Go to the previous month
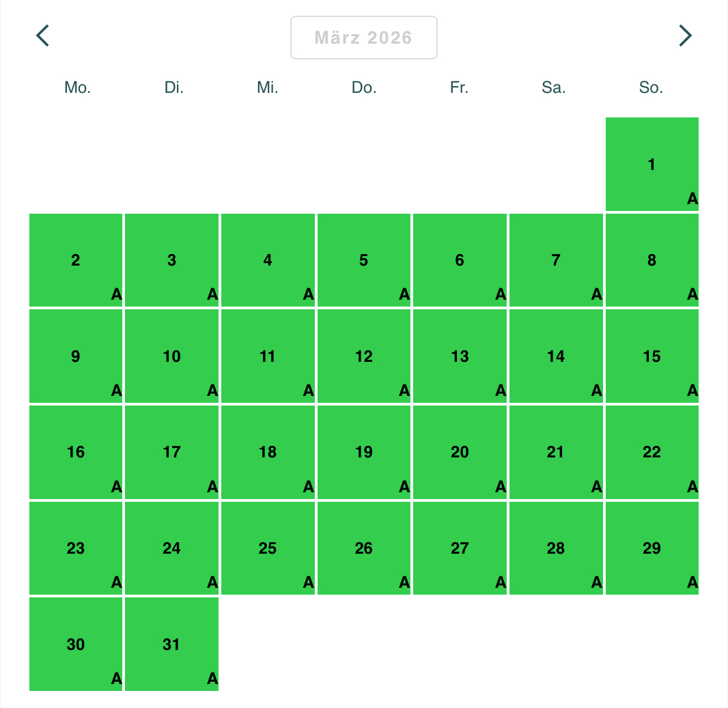The image size is (728, 708). click(43, 36)
